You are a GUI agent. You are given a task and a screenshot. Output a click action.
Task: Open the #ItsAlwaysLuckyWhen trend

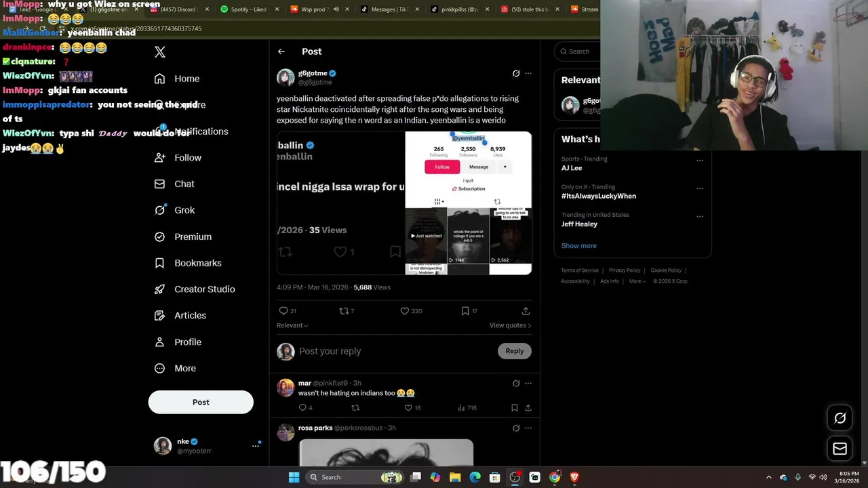tap(599, 196)
